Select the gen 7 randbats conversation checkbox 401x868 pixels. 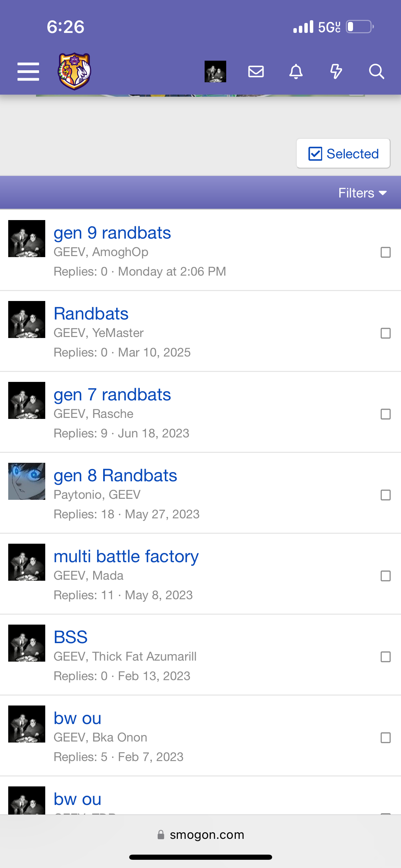pos(386,414)
